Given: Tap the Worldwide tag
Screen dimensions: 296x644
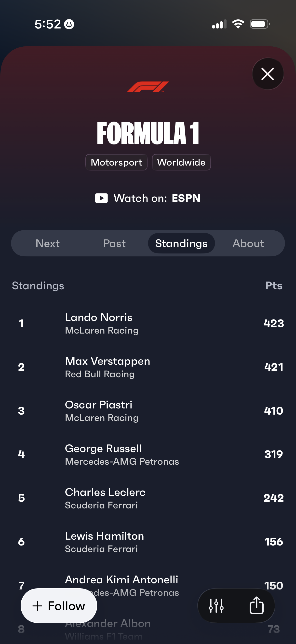Looking at the screenshot, I should [181, 163].
